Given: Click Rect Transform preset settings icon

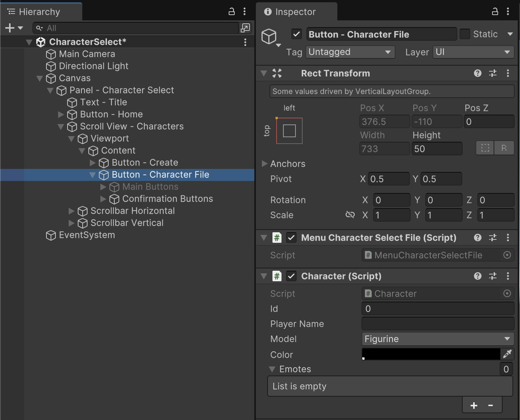Looking at the screenshot, I should [493, 73].
